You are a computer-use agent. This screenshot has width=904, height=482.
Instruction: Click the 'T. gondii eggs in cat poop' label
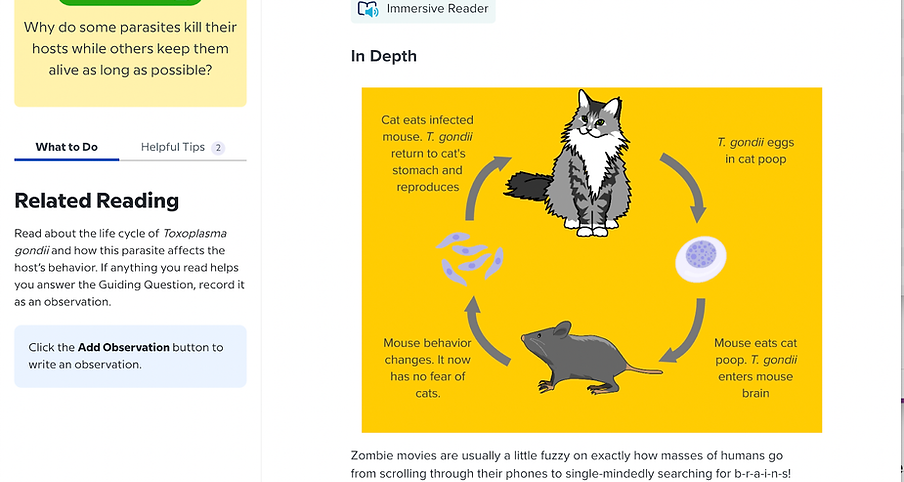(755, 150)
